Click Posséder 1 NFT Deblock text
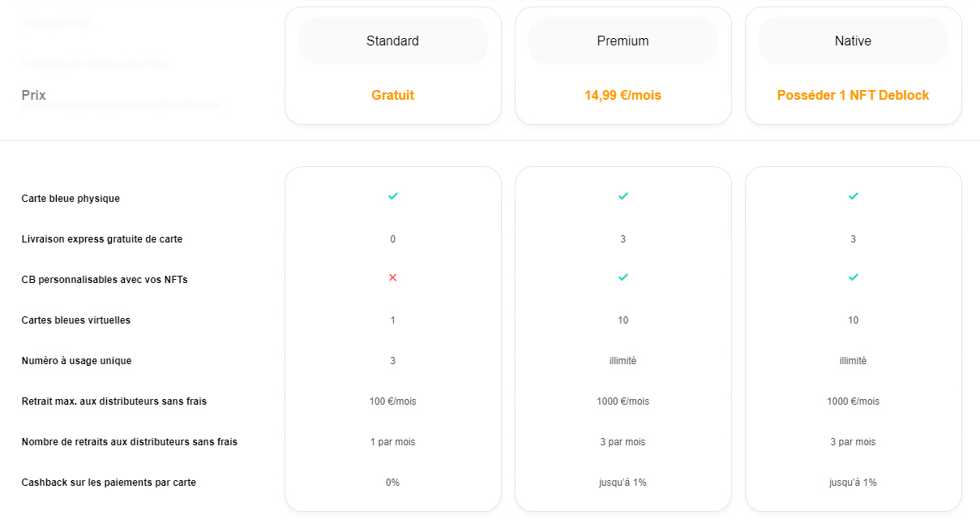This screenshot has height=528, width=980. 853,96
